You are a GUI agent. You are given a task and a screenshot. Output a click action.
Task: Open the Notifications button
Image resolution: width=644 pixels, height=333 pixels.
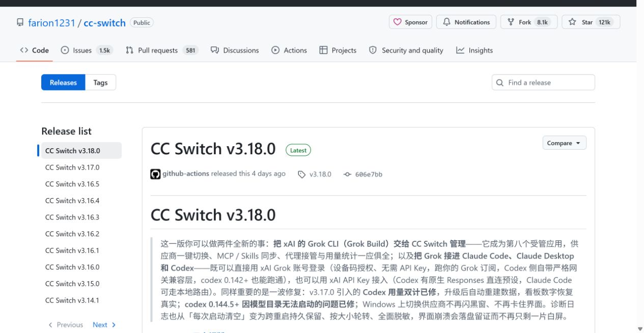pyautogui.click(x=466, y=22)
